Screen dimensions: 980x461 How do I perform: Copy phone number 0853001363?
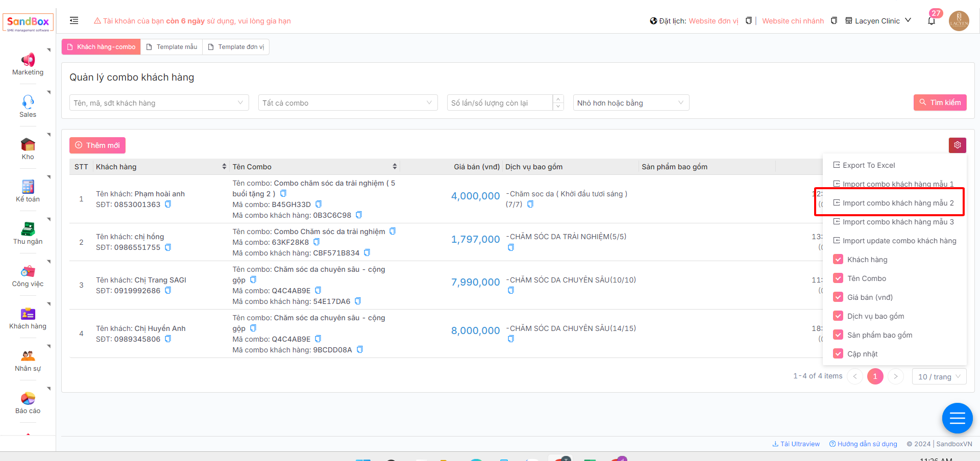168,204
